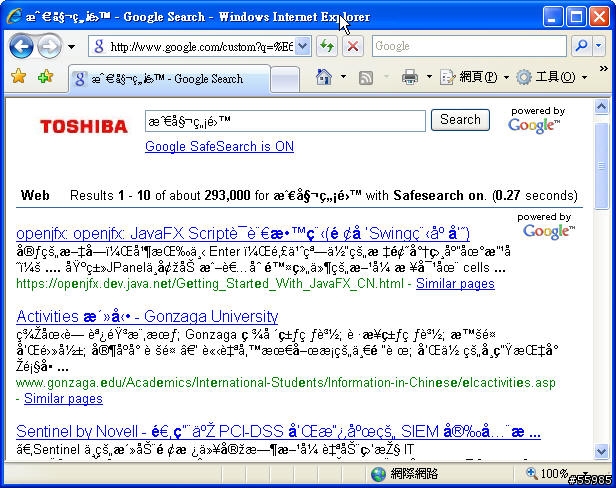The width and height of the screenshot is (616, 488).
Task: Click the scrollbar up arrow
Action: pos(601,106)
